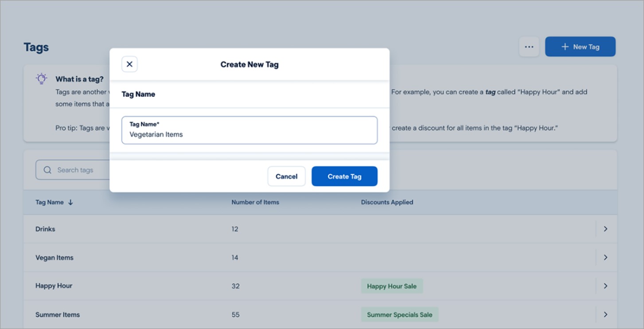Click the Number of Items column header
The image size is (644, 329).
(x=255, y=202)
